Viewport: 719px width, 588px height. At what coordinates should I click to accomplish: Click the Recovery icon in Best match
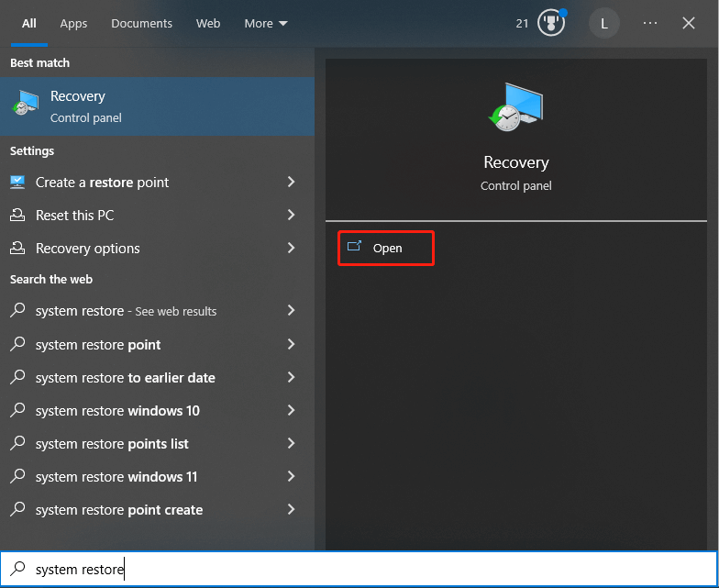[25, 105]
